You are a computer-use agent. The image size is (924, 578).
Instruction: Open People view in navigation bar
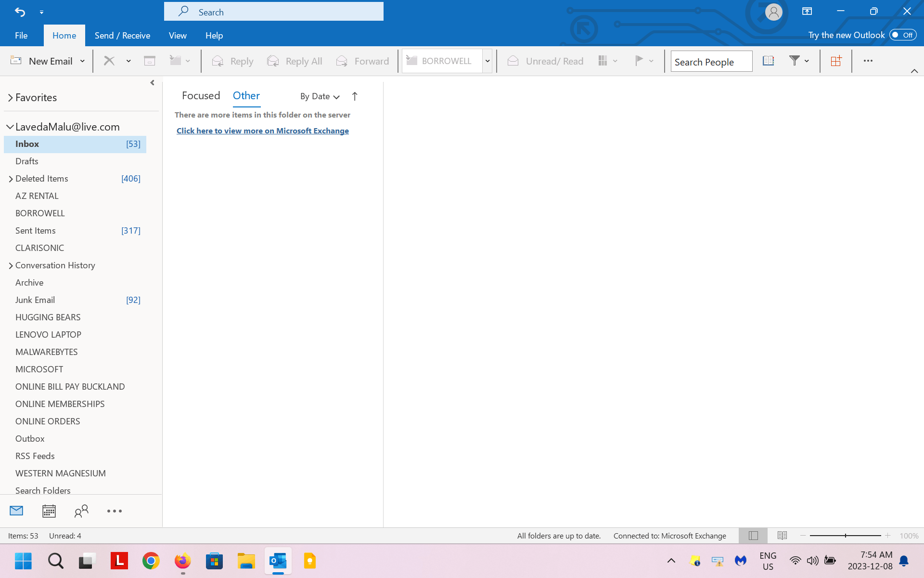(81, 511)
